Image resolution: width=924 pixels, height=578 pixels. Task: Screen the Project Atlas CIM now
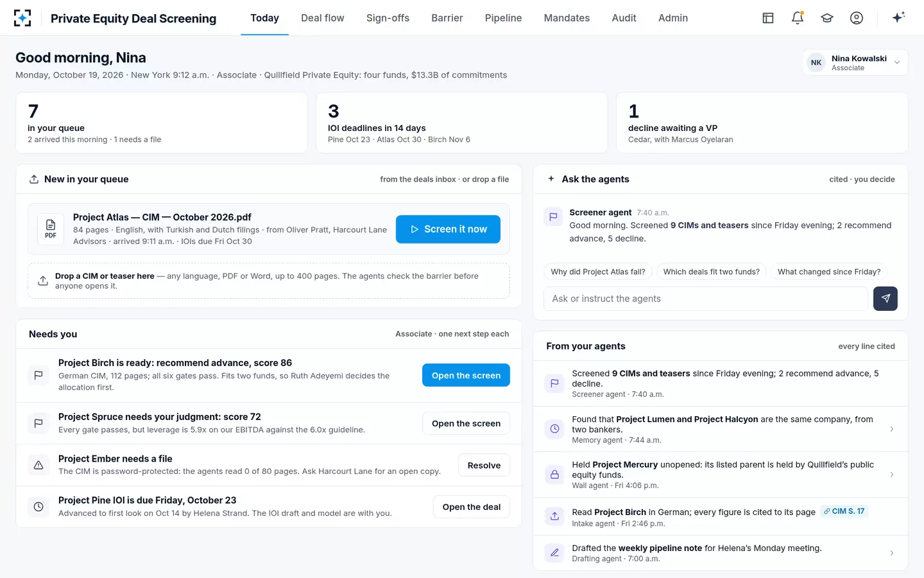[448, 229]
